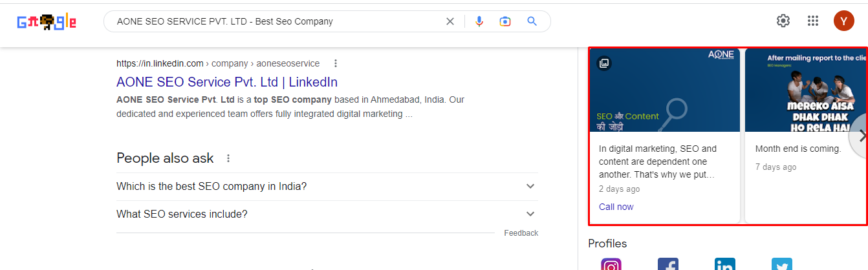
Task: Expand "Which is the best SEO company in India?"
Action: pyautogui.click(x=327, y=186)
